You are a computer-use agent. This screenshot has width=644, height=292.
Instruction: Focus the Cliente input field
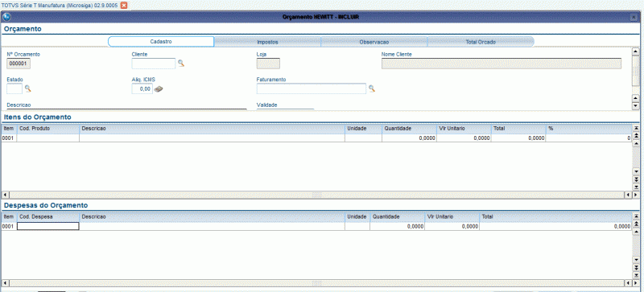tap(154, 64)
